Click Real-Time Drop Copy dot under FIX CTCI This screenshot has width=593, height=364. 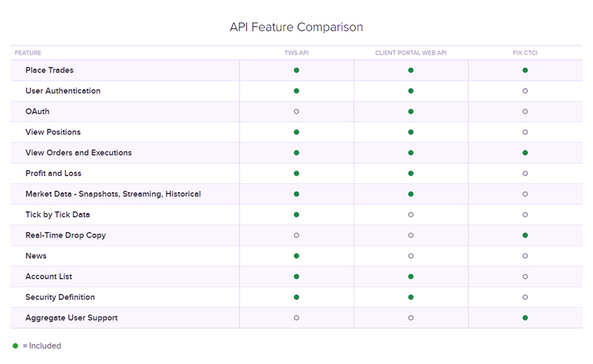[x=525, y=235]
